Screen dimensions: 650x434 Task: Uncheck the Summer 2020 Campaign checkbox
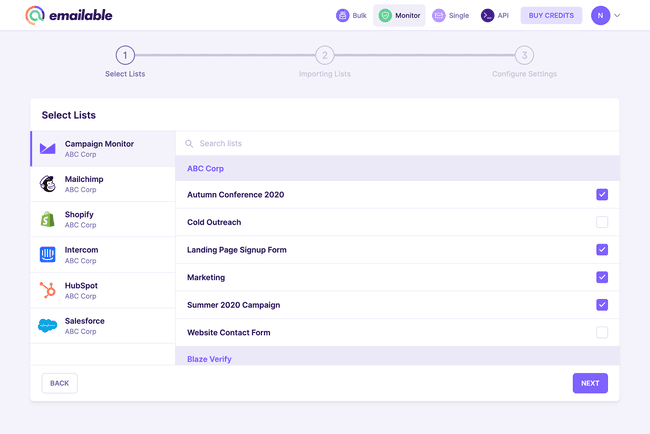click(x=602, y=305)
